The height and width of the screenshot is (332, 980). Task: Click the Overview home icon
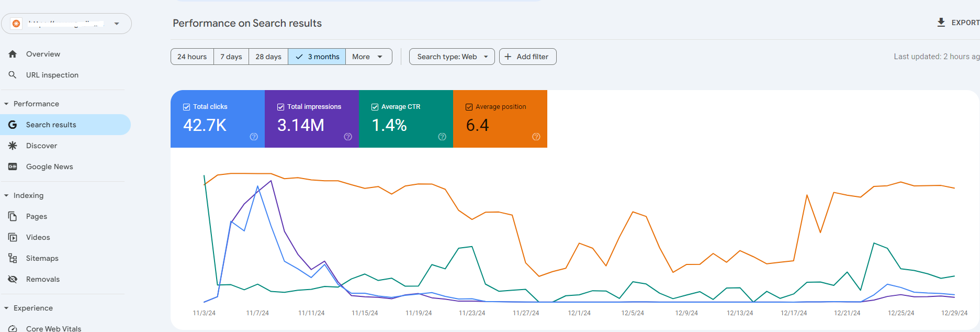(x=13, y=54)
